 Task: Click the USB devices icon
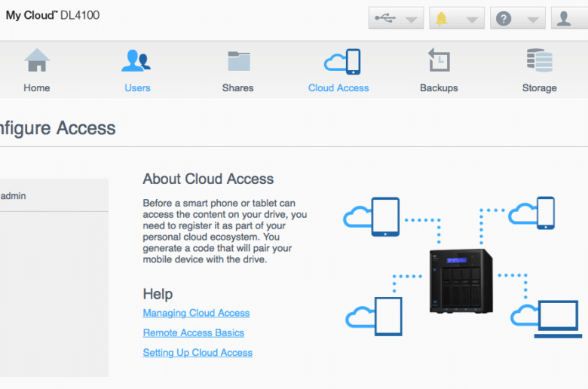(x=385, y=17)
